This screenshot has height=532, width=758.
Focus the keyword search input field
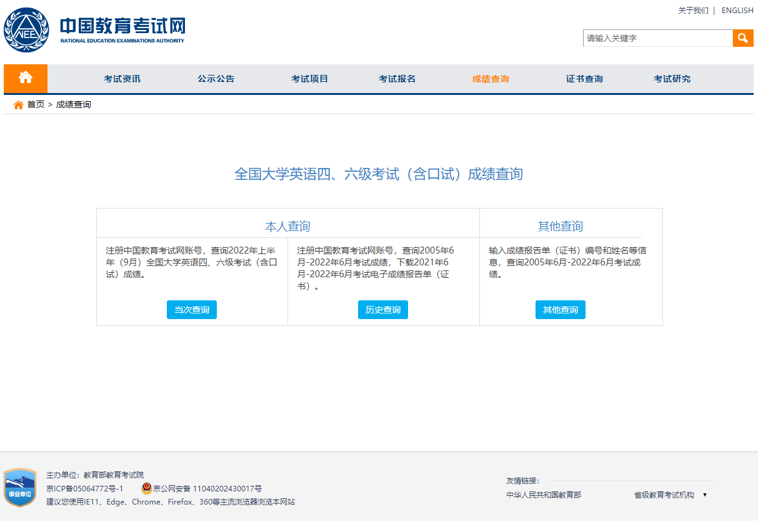pos(657,38)
